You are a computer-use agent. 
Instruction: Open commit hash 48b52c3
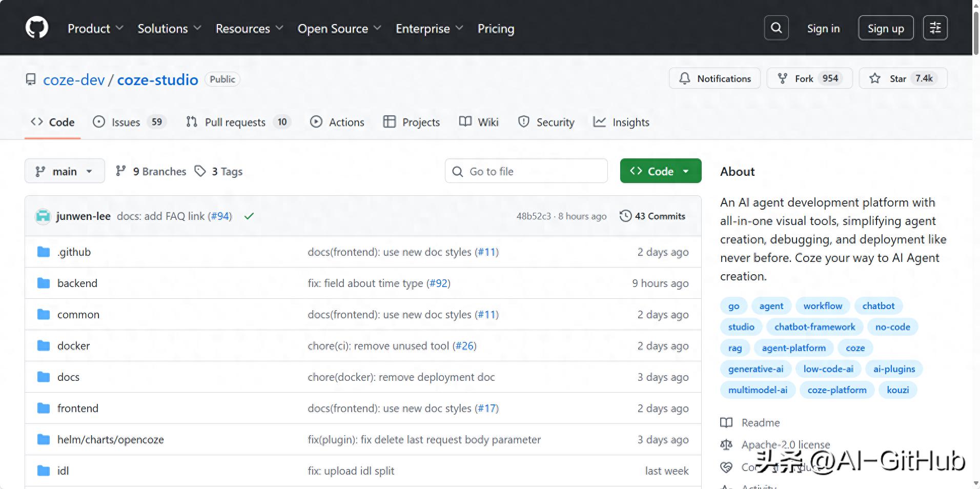coord(534,216)
